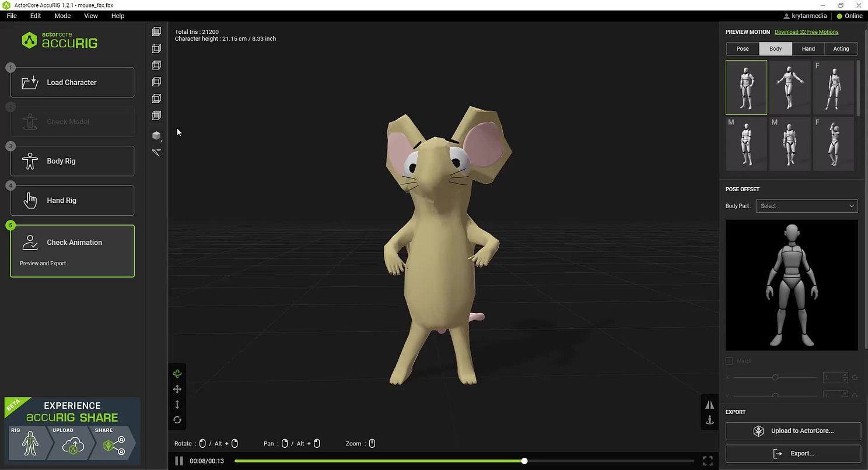Go to Body Rig step

coord(72,161)
